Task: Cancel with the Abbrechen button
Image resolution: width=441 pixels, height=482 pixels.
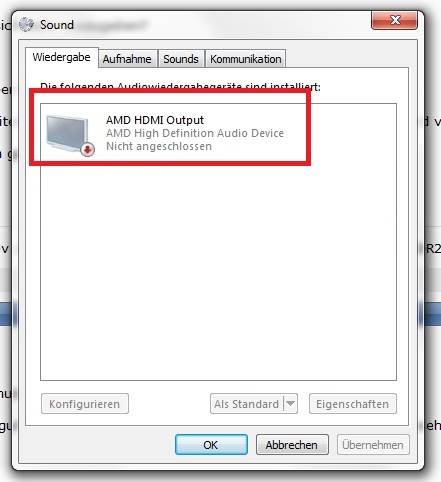Action: [x=292, y=445]
